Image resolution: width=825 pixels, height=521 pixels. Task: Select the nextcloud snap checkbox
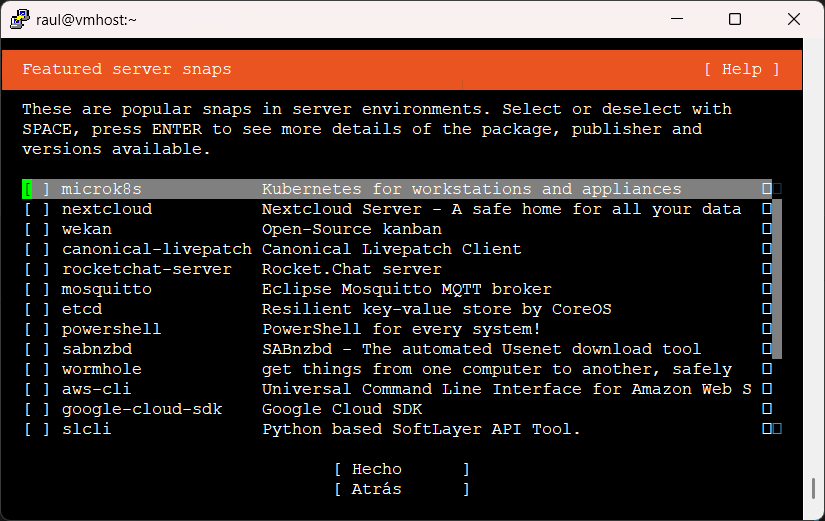(37, 209)
